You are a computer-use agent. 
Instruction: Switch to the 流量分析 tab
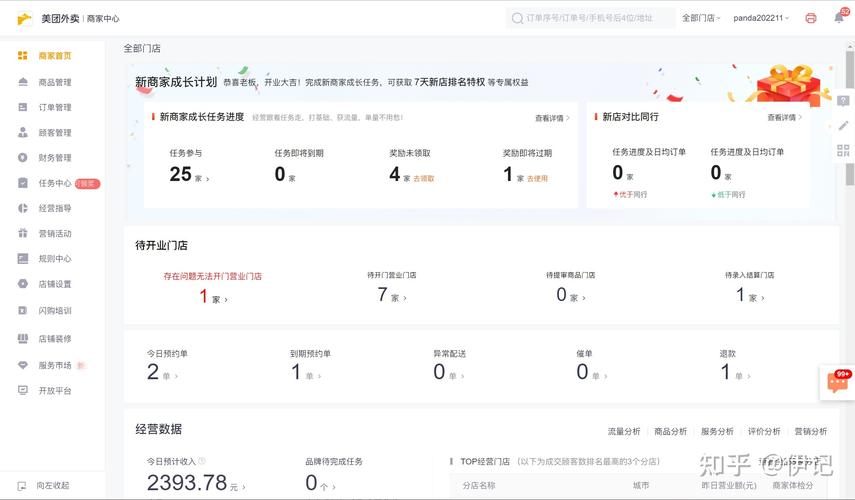tap(624, 431)
